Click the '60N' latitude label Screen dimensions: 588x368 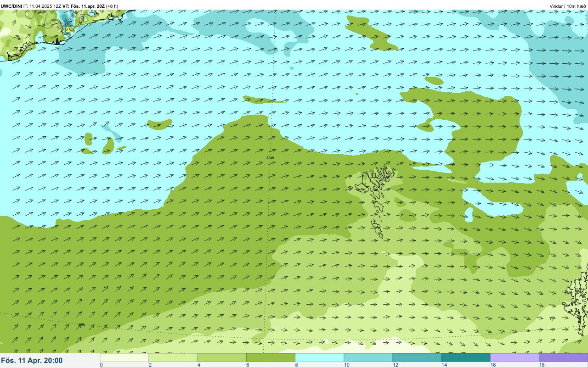coord(82,325)
